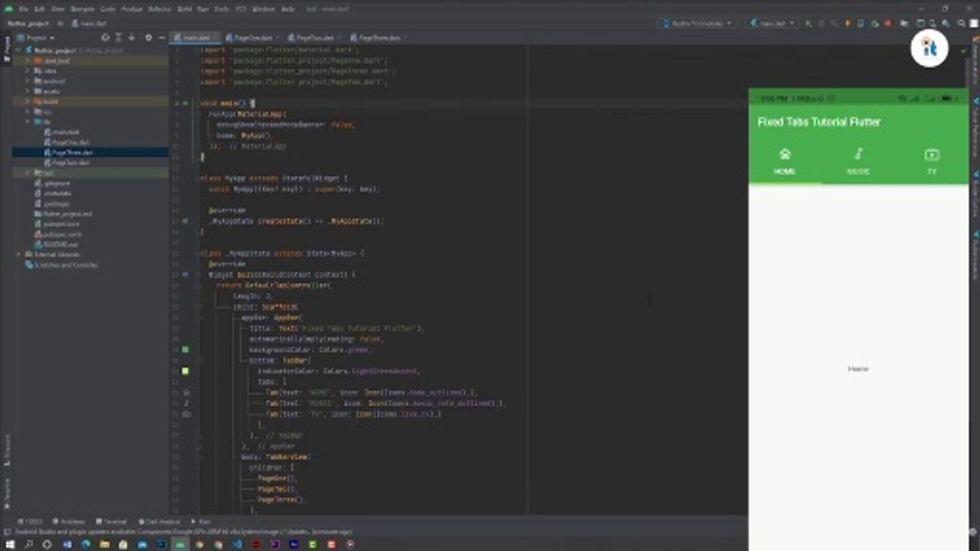Open the Build menu
The height and width of the screenshot is (551, 980).
point(185,8)
